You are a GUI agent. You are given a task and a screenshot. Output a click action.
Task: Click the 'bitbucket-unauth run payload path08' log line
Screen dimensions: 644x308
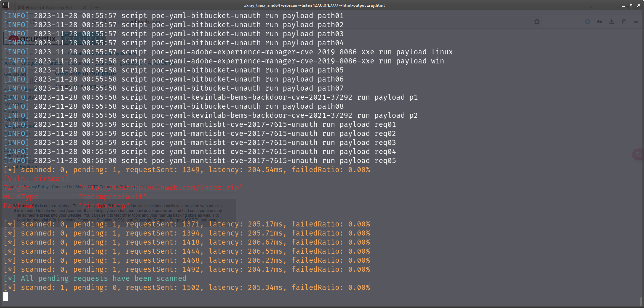coord(174,106)
